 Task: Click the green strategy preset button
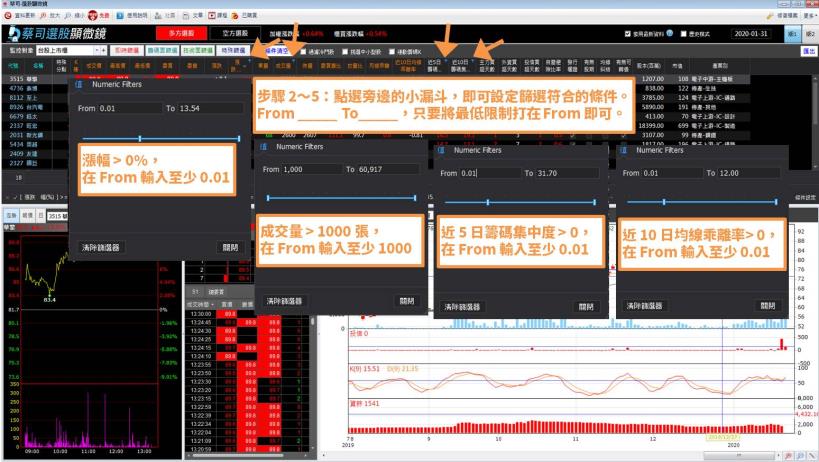point(198,50)
